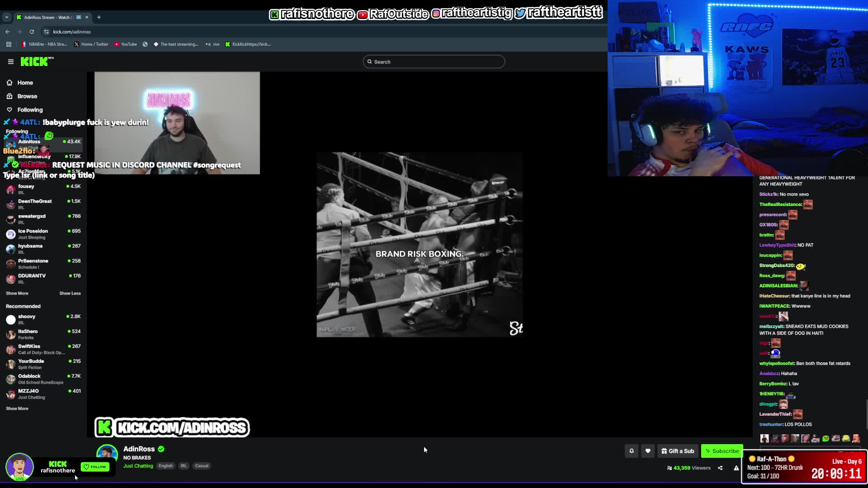Click the report warning triangle icon
Viewport: 868px width, 488px height.
pyautogui.click(x=736, y=468)
